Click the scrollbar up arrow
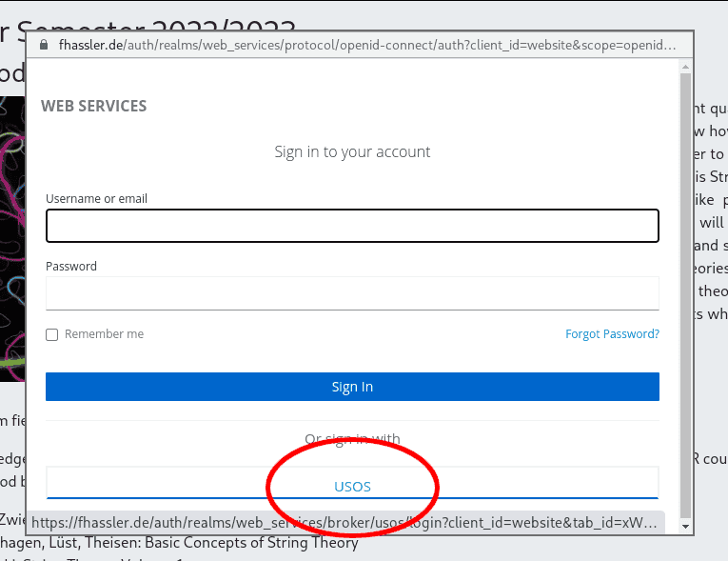The height and width of the screenshot is (561, 728). [685, 68]
